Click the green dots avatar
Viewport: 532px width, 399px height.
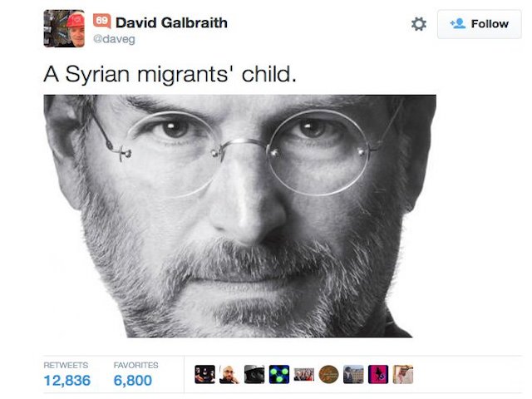point(279,374)
